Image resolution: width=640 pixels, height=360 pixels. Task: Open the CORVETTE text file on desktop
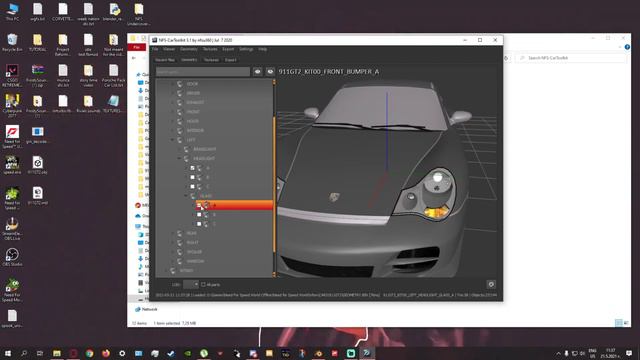[x=62, y=12]
